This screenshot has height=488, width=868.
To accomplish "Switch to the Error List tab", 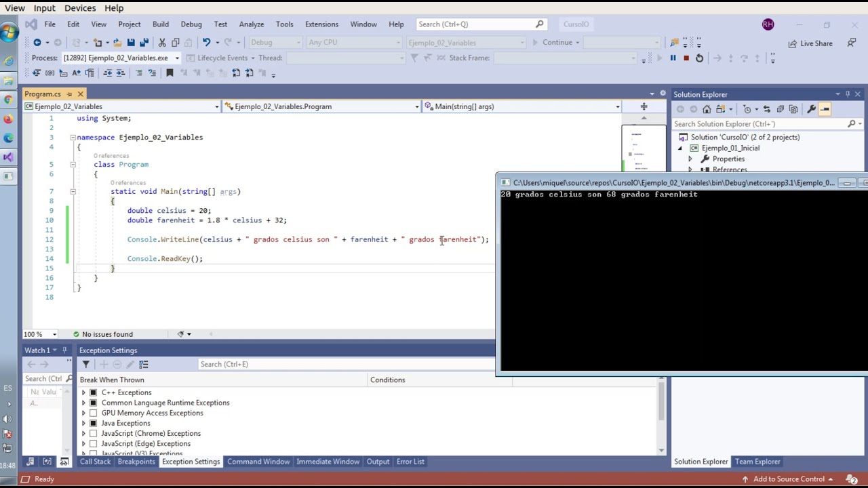I will pos(410,462).
